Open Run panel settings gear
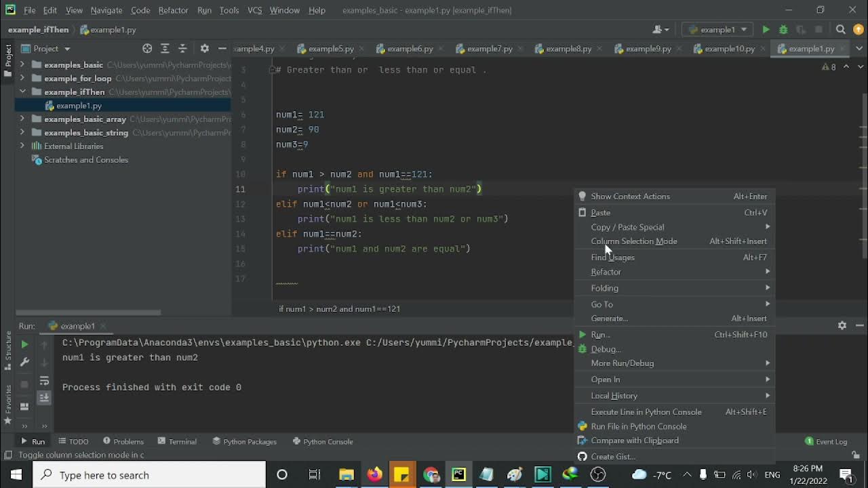This screenshot has width=868, height=488. pyautogui.click(x=842, y=326)
